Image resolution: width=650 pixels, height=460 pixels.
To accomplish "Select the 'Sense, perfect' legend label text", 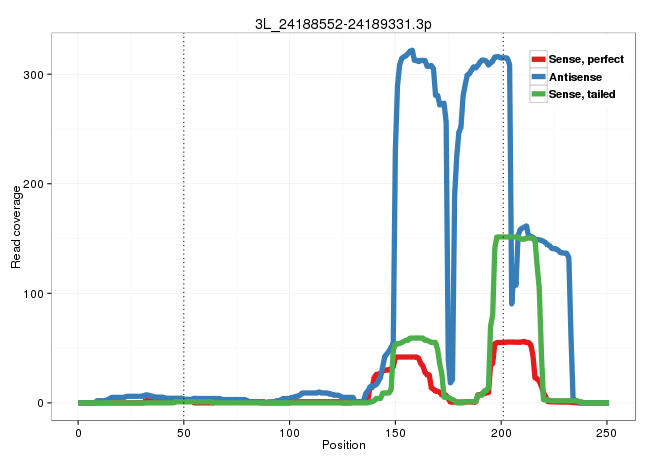I will point(586,59).
